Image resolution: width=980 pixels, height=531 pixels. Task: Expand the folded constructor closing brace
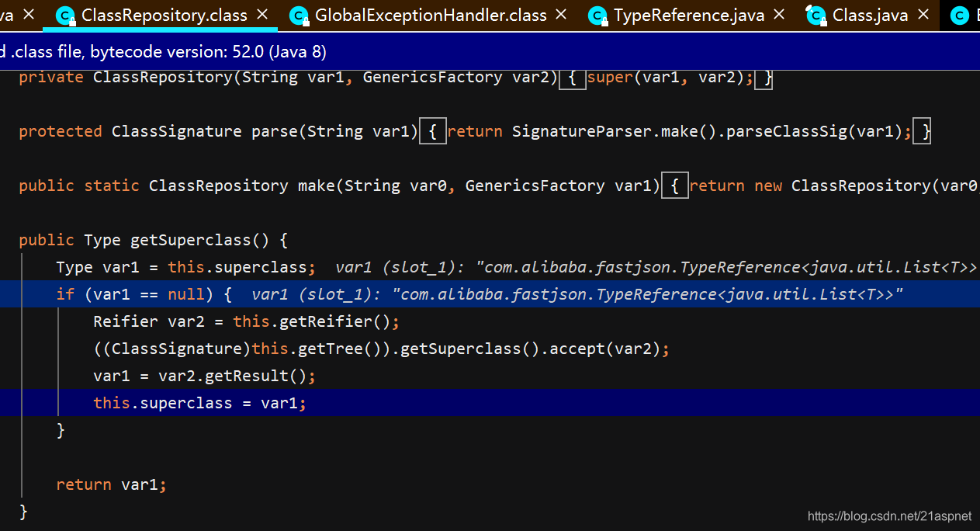point(764,78)
